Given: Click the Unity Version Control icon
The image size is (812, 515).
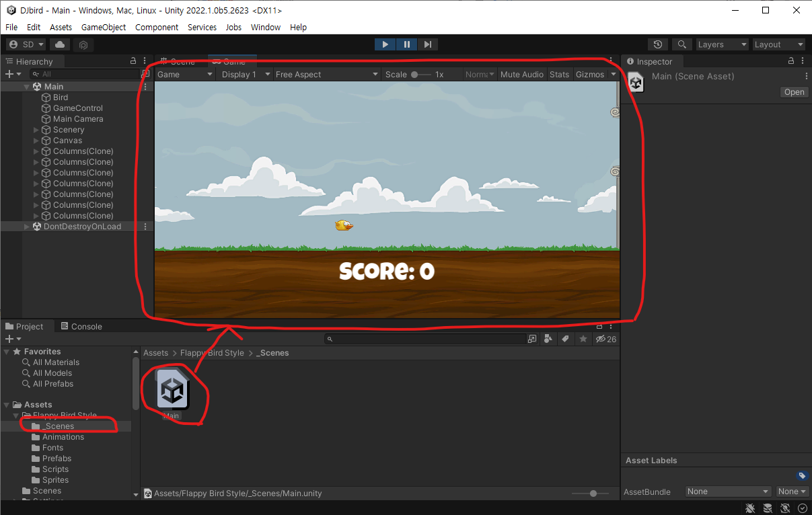Looking at the screenshot, I should click(x=83, y=44).
